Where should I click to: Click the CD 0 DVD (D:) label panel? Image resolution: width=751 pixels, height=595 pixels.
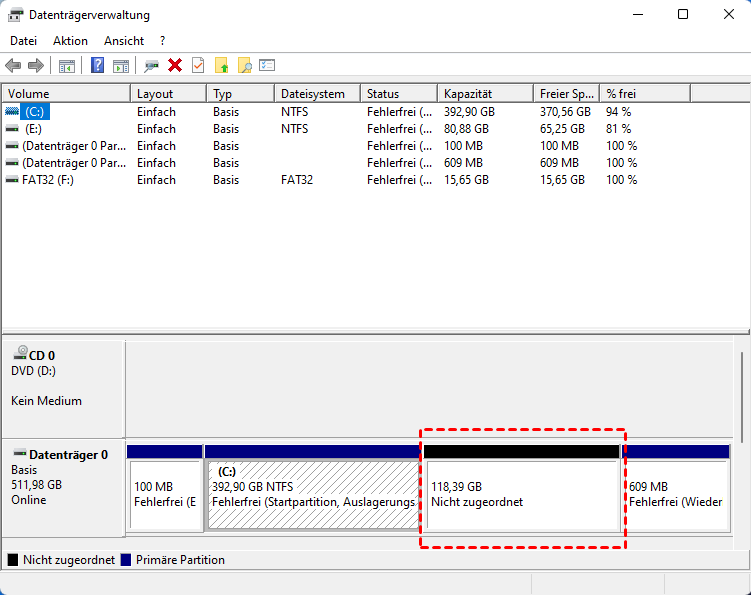click(x=64, y=389)
